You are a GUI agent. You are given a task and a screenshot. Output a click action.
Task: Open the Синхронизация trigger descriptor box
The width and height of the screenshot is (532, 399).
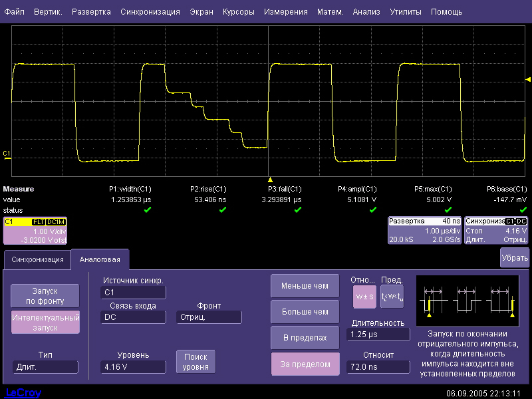(x=496, y=230)
